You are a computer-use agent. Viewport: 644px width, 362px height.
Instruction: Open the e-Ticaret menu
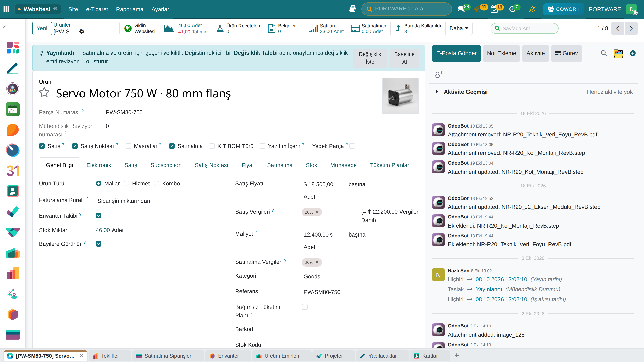(x=97, y=9)
